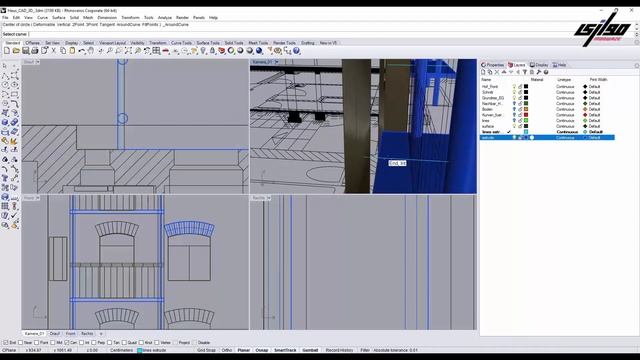Click the Open file folder icon
The width and height of the screenshot is (640, 360).
point(16,51)
